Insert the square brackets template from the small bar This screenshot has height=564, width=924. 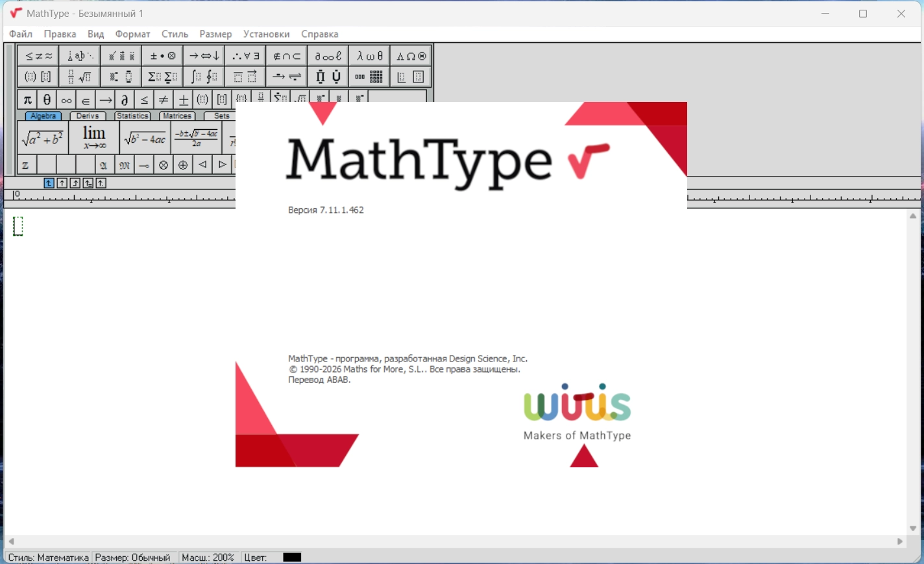pyautogui.click(x=222, y=100)
